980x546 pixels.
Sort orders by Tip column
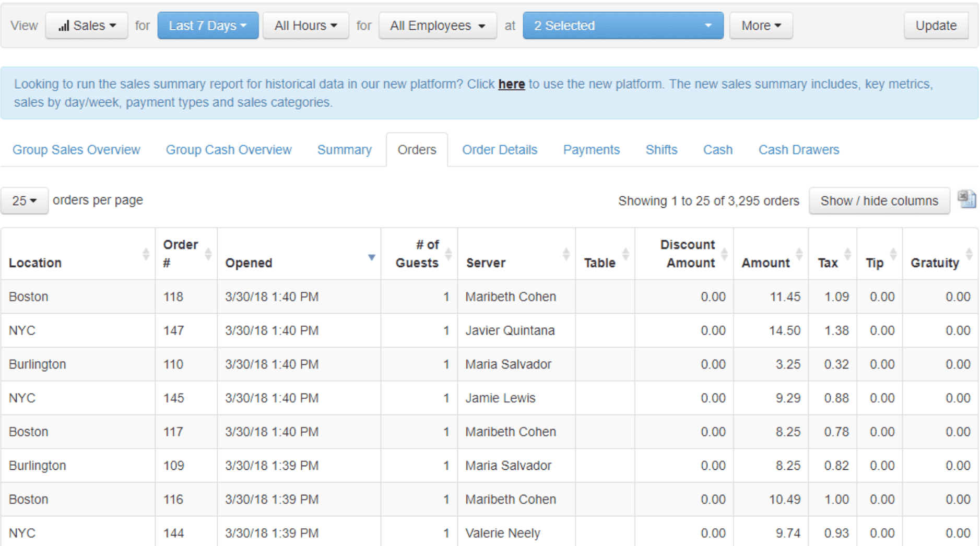(893, 254)
